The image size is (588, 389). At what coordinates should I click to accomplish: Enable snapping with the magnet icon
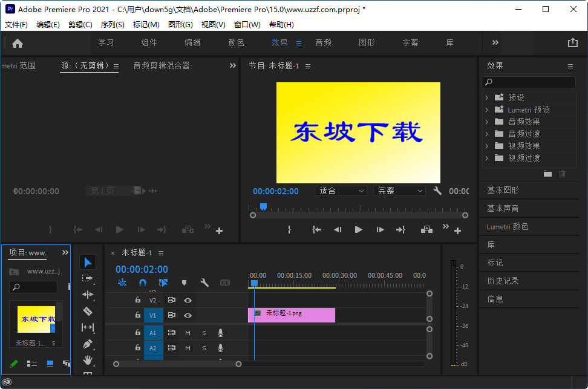coord(142,282)
